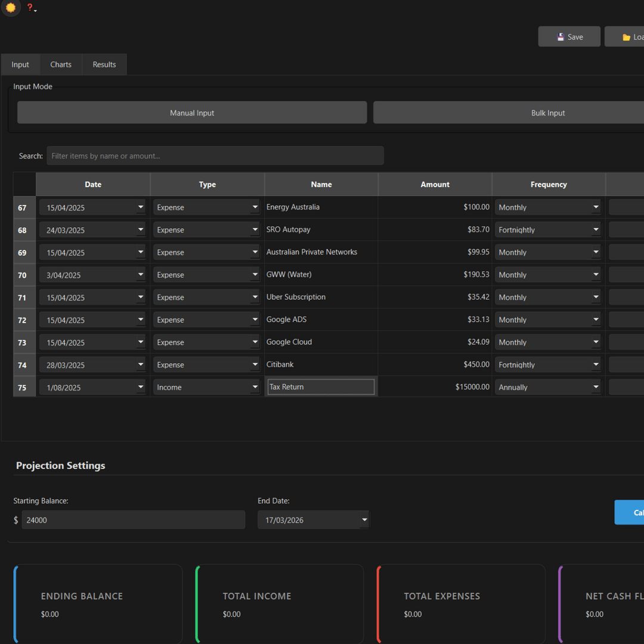Expand Type dropdown for Energy Australia row
The width and height of the screenshot is (644, 644).
click(255, 208)
